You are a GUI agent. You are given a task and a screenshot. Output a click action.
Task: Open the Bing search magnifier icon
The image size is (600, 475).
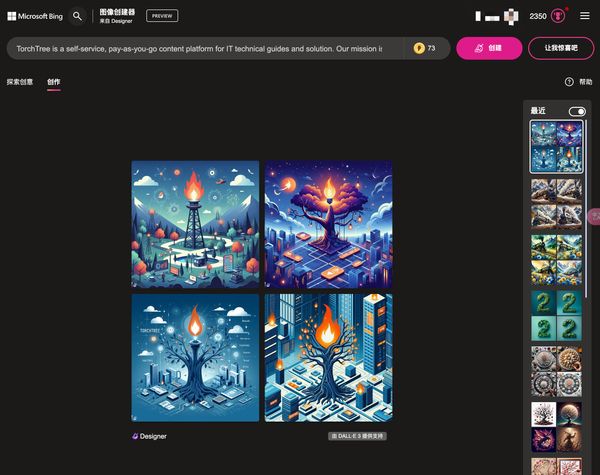click(77, 16)
